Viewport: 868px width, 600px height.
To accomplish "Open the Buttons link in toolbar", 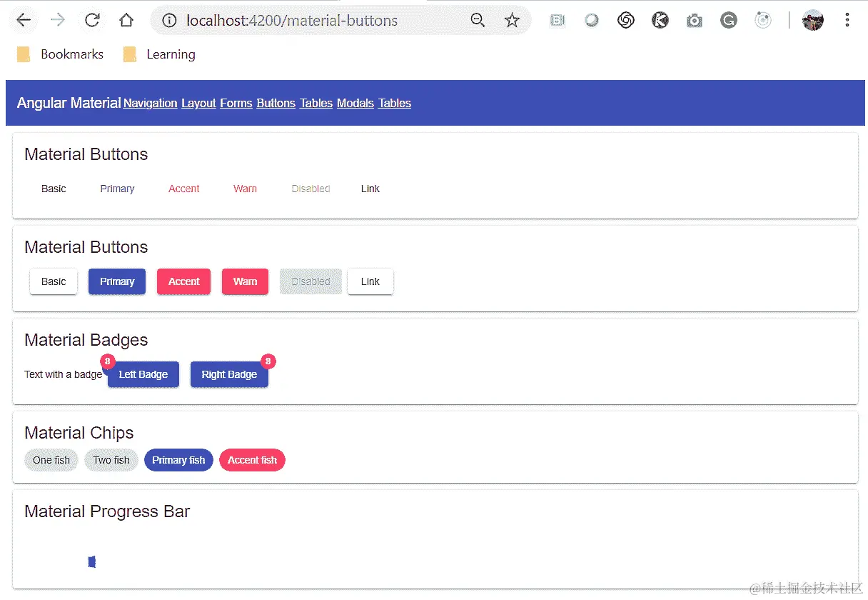I will [276, 104].
